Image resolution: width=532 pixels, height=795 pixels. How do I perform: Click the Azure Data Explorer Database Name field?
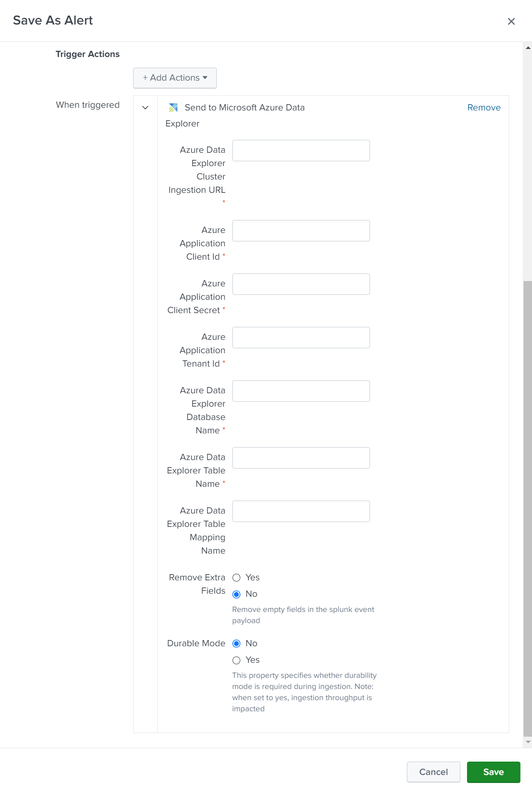click(x=301, y=391)
